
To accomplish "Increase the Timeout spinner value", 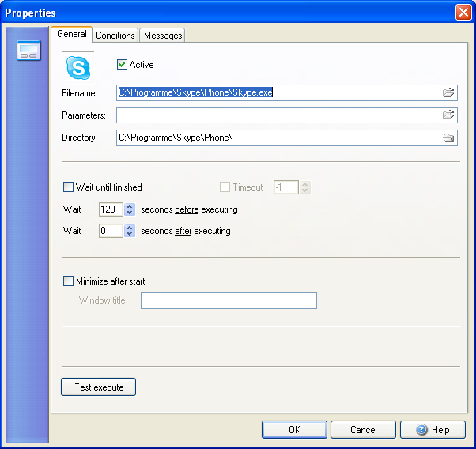I will [305, 184].
